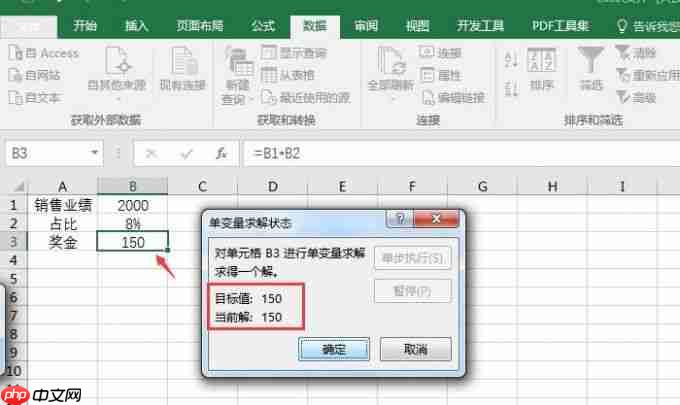This screenshot has height=405, width=680.
Task: Sort descending Z to A
Action: 511,88
